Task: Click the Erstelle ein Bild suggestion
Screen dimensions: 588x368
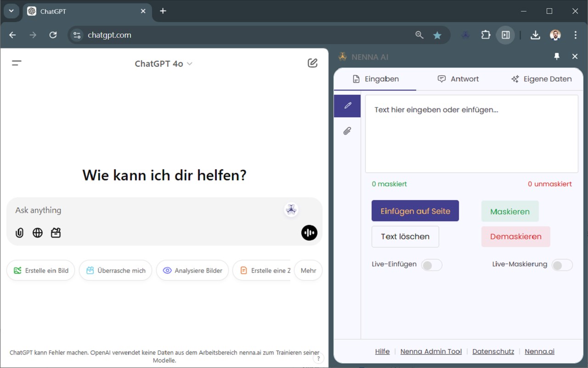Action: (41, 270)
